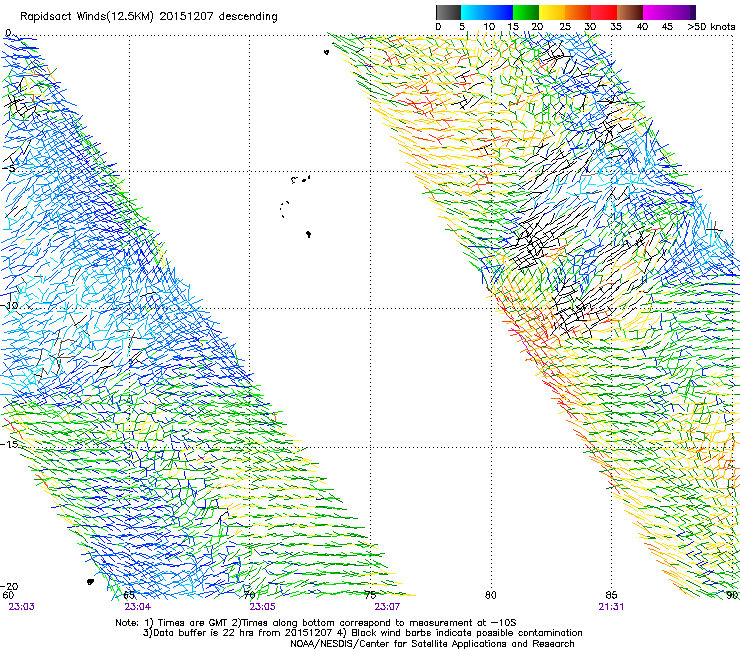The image size is (740, 650).
Task: Click the '90' longitude axis label
Action: coord(732,595)
